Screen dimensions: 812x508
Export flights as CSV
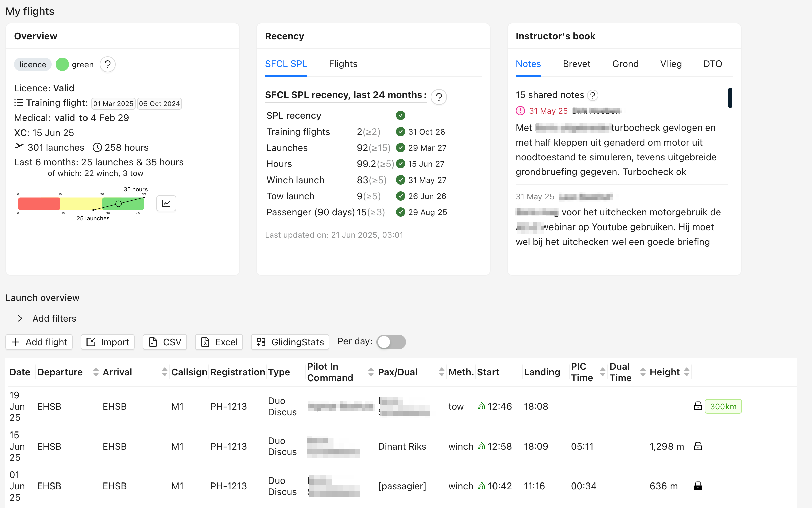pos(165,342)
